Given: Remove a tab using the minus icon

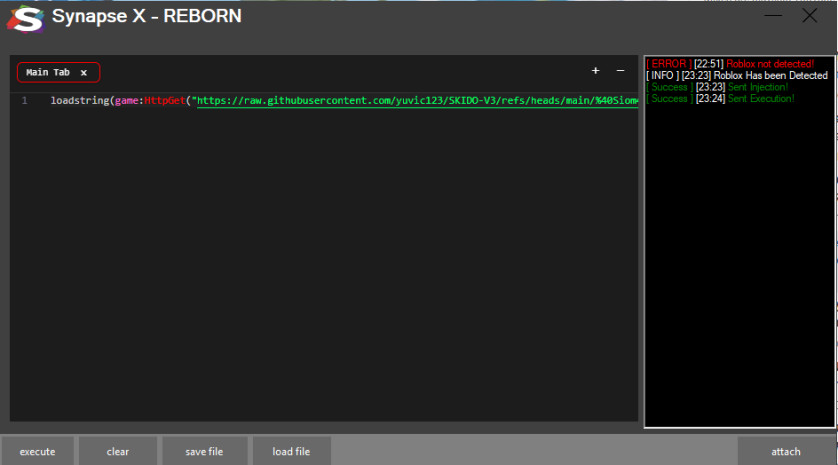Looking at the screenshot, I should click(620, 71).
